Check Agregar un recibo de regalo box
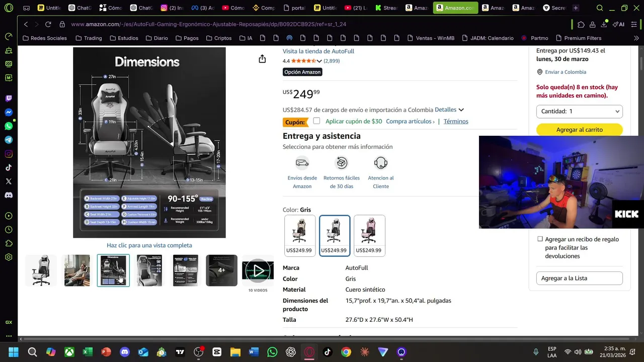Viewport: 644px width, 362px height. (x=540, y=239)
